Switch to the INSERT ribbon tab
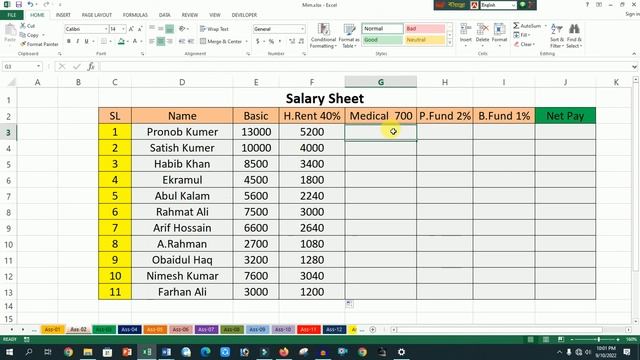Image resolution: width=640 pixels, height=360 pixels. tap(63, 15)
